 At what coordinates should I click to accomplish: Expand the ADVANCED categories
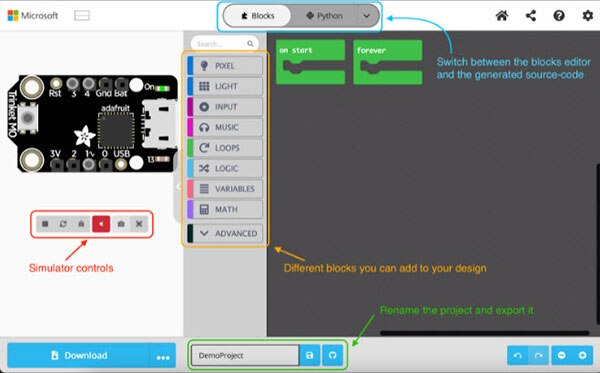coord(225,233)
